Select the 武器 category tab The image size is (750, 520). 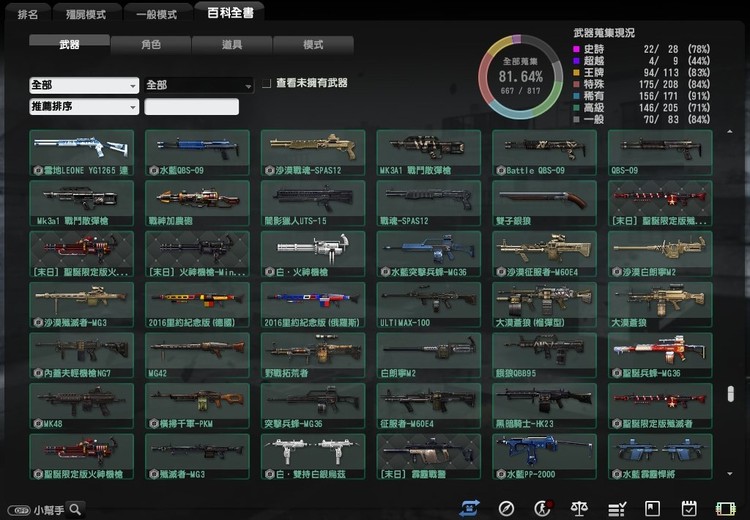click(69, 44)
